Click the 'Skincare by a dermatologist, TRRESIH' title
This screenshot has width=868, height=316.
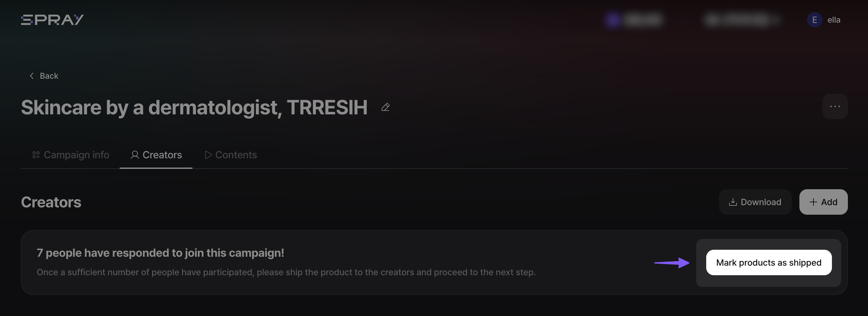tap(194, 107)
